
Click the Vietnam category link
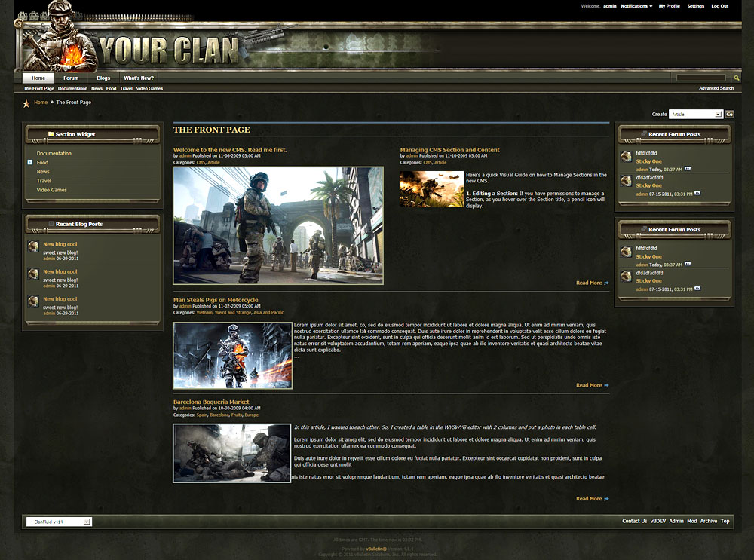pos(204,313)
